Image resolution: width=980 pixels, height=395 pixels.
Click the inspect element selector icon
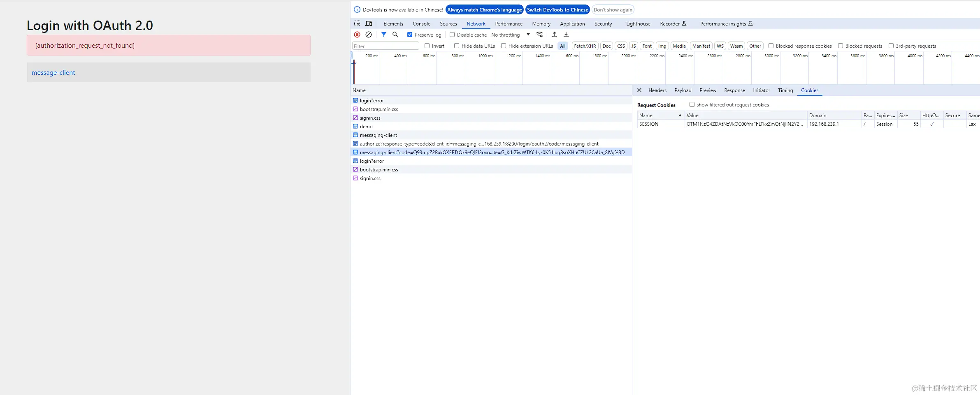(x=357, y=24)
